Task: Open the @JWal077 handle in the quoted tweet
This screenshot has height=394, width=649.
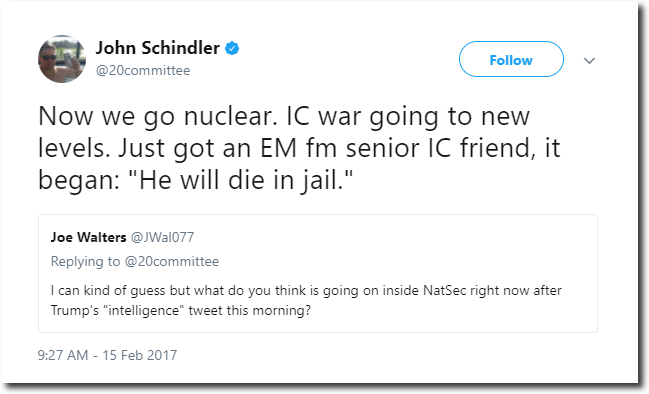Action: (162, 237)
